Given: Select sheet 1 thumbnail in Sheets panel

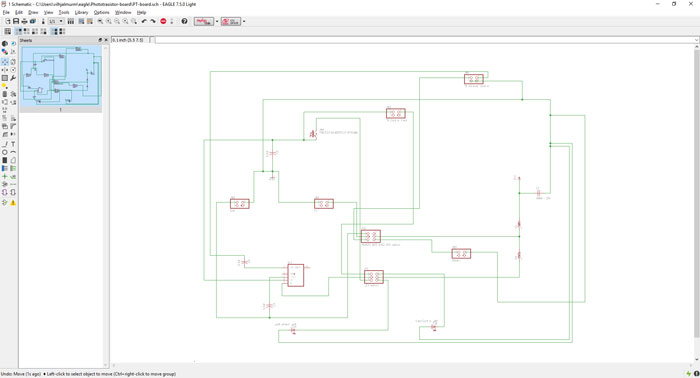Looking at the screenshot, I should [x=61, y=76].
